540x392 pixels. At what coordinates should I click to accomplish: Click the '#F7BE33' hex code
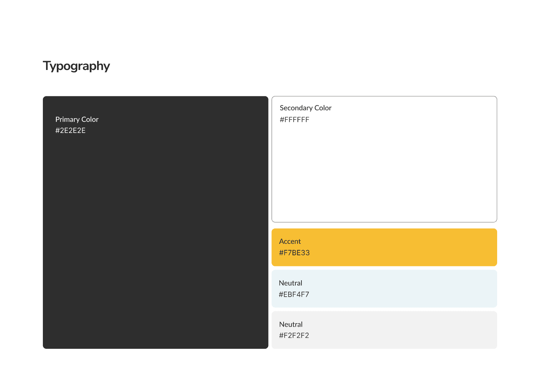[x=294, y=253]
